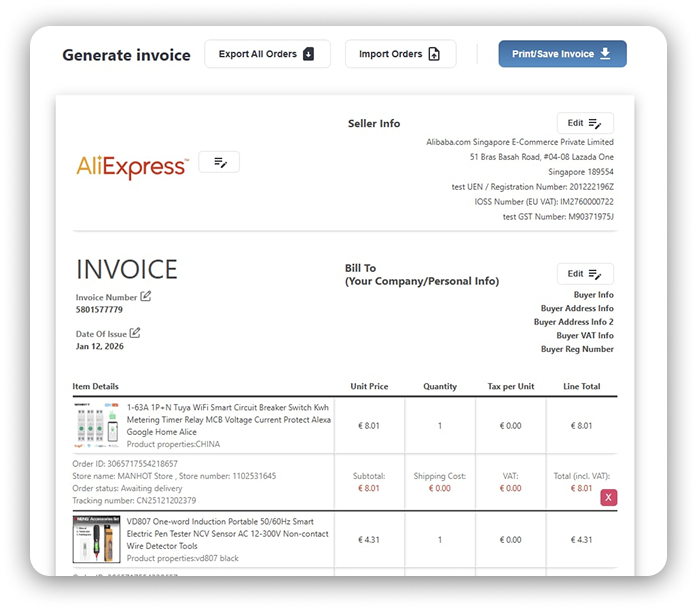Image resolution: width=697 pixels, height=610 pixels.
Task: Click the Buyer Address Info 2 line
Action: pos(573,322)
